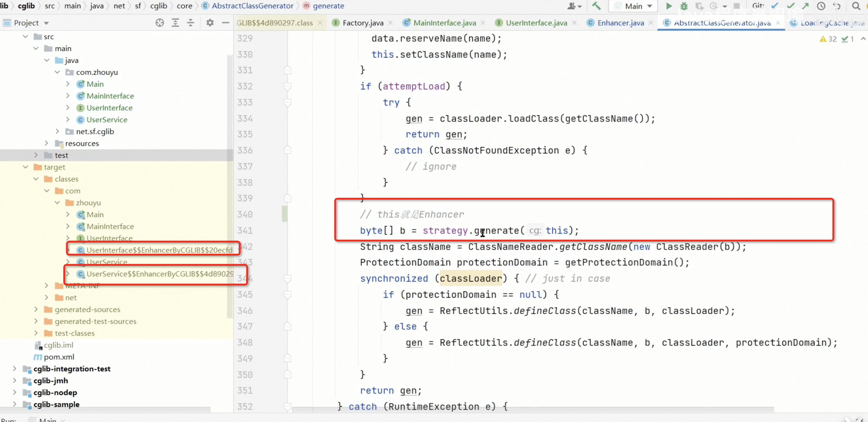
Task: Run with coverage icon in toolbar
Action: (699, 6)
